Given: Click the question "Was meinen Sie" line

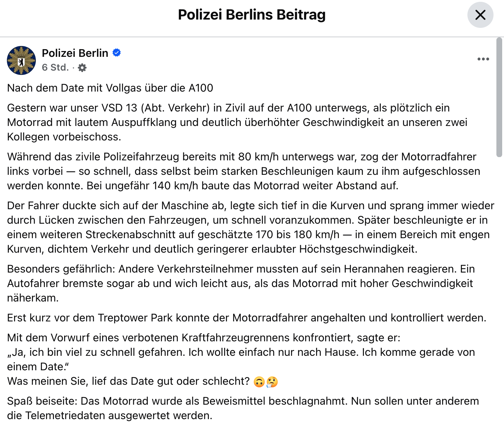Looking at the screenshot, I should click(129, 381).
